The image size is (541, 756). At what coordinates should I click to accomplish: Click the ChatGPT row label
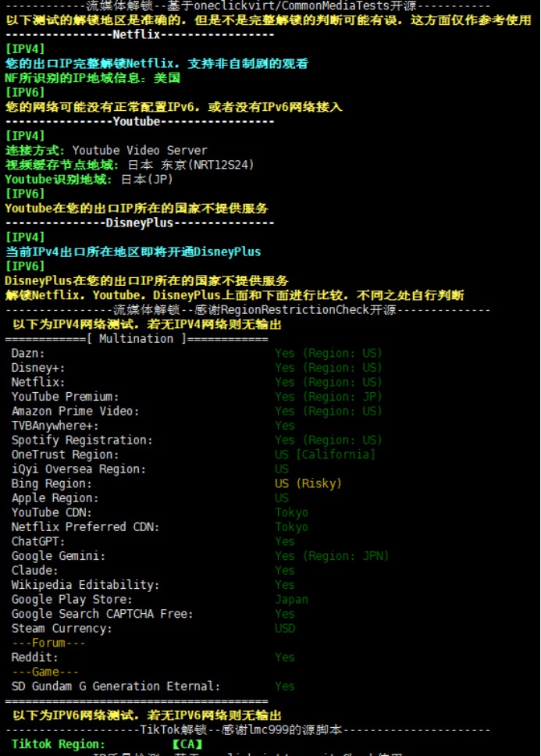(38, 541)
